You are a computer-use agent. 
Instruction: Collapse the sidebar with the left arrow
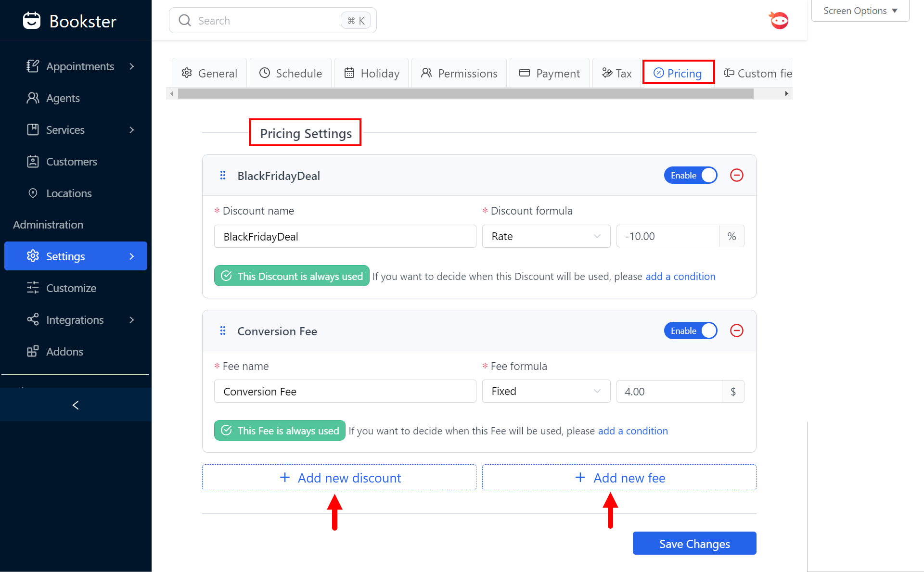tap(76, 405)
